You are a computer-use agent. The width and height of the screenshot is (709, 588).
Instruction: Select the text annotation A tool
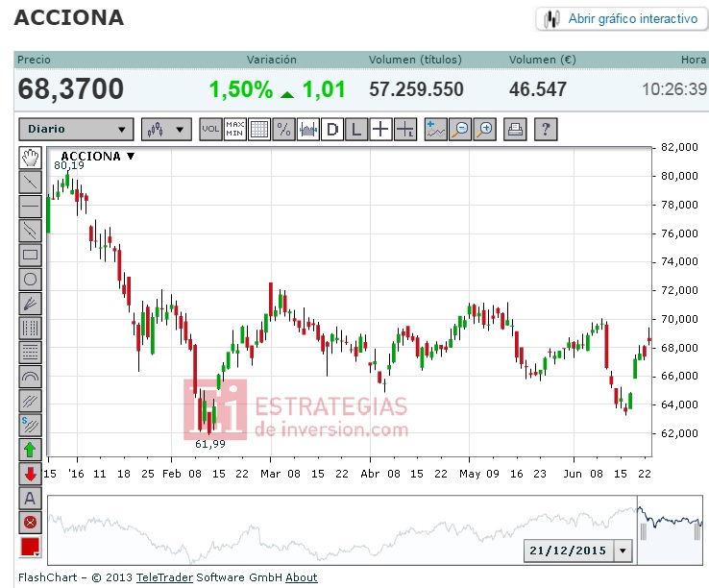coord(31,498)
